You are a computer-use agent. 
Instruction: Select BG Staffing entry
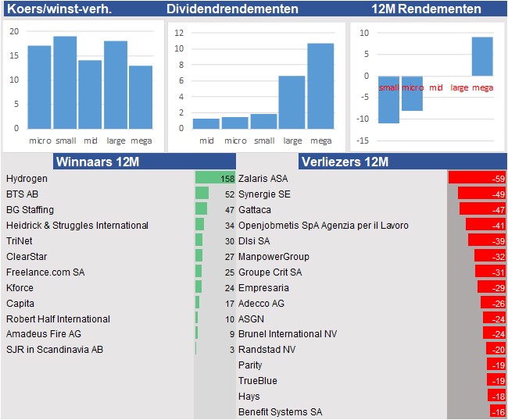point(30,210)
